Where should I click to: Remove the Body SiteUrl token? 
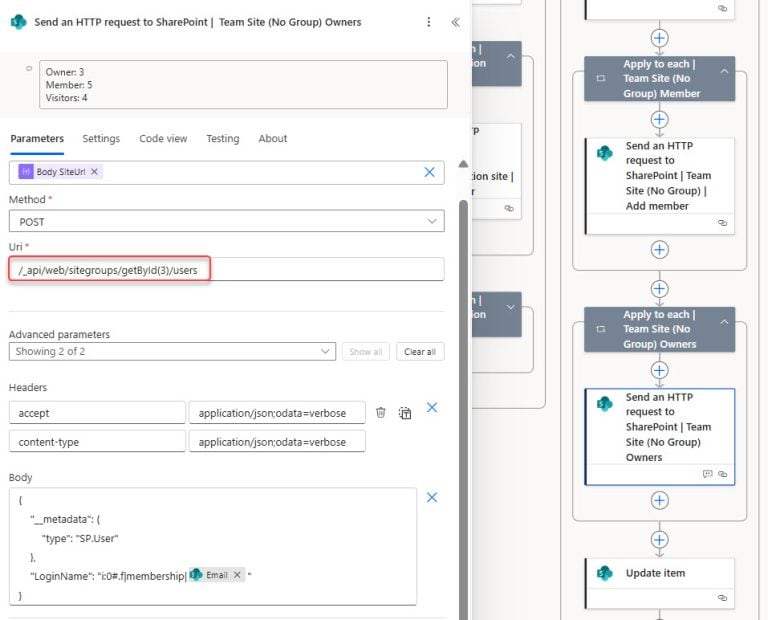click(x=94, y=172)
